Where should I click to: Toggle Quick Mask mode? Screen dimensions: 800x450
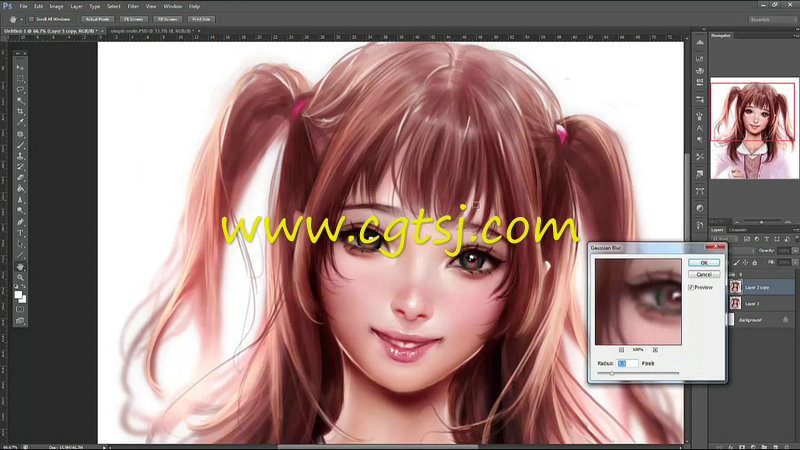pyautogui.click(x=20, y=309)
